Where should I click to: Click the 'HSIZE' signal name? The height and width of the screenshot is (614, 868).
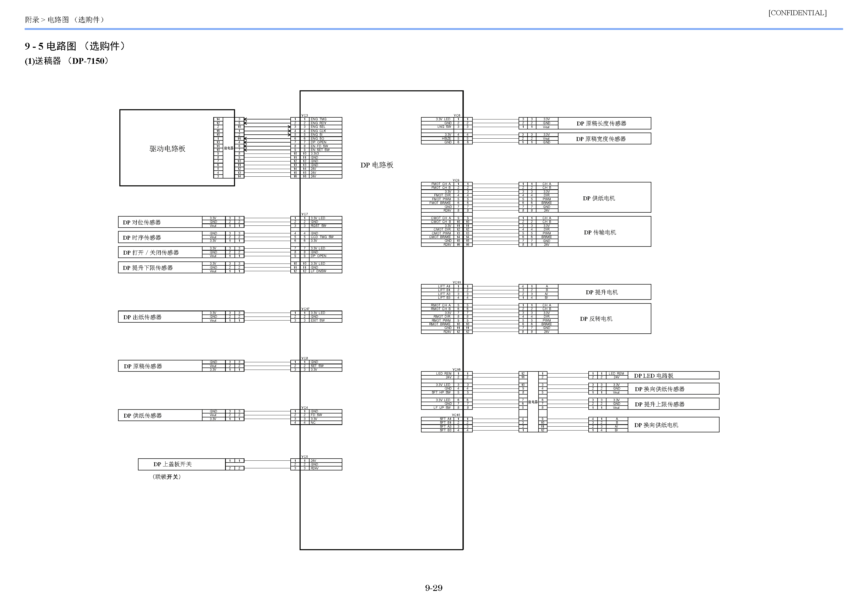[446, 138]
